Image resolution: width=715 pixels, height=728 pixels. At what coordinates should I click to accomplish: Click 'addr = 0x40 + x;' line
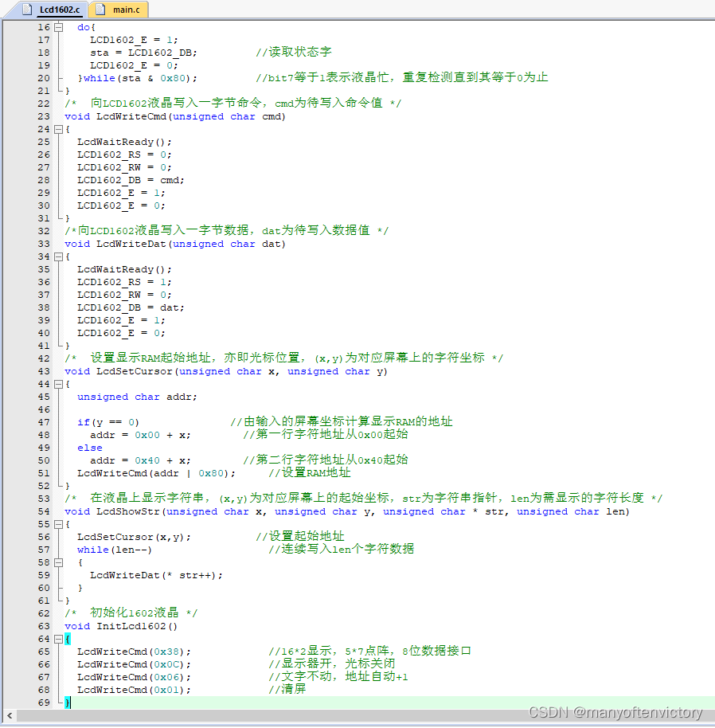click(140, 460)
